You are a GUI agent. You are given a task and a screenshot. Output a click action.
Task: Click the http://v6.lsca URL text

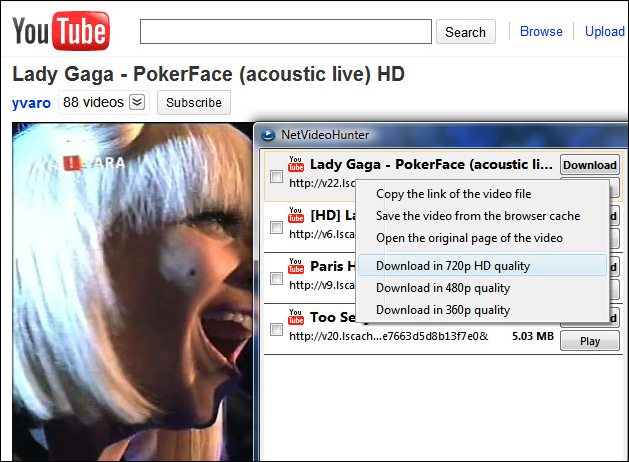322,234
